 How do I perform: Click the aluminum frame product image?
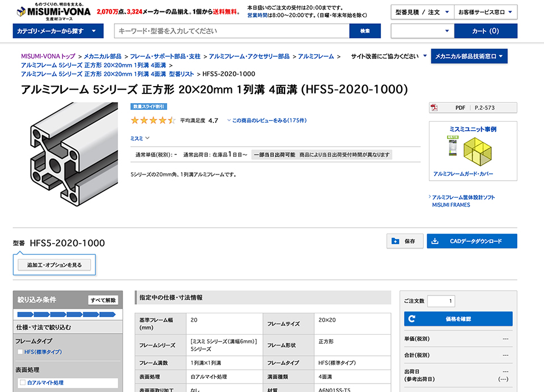click(x=74, y=154)
